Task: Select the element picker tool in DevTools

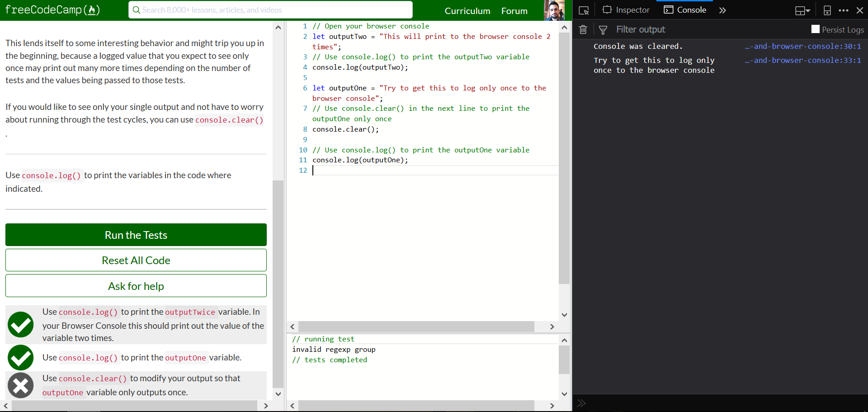Action: coord(584,9)
